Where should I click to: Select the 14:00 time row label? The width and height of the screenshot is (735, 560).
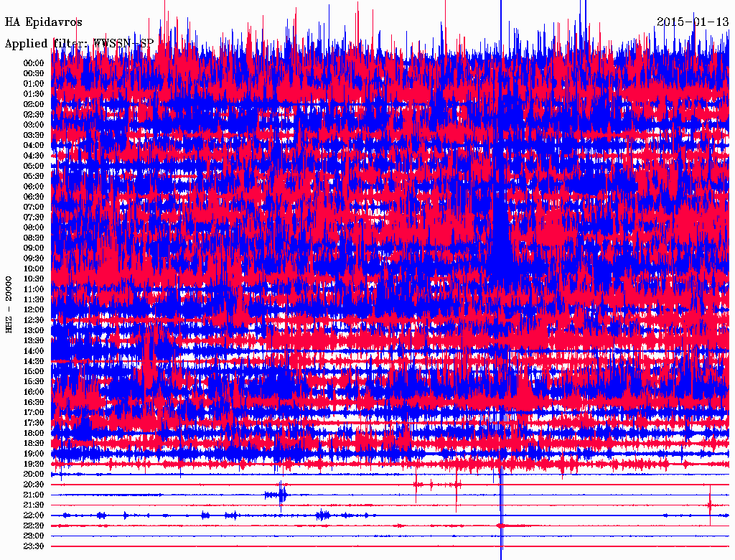point(34,351)
